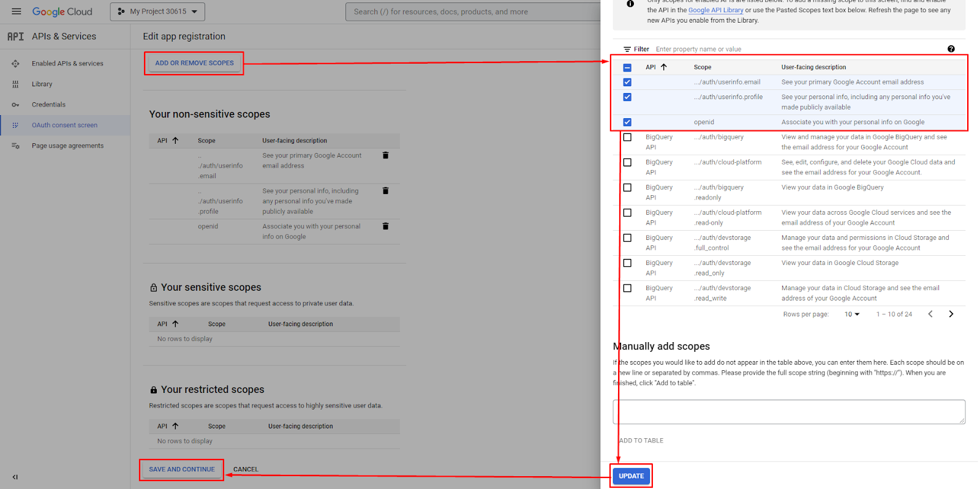Click the Google Cloud logo
This screenshot has height=489, width=980.
(62, 12)
